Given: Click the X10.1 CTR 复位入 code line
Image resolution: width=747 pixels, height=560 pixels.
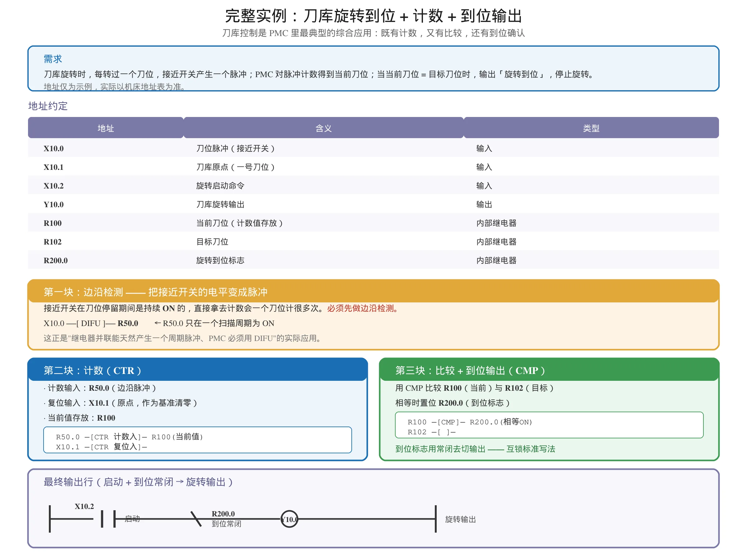Looking at the screenshot, I should click(101, 447).
